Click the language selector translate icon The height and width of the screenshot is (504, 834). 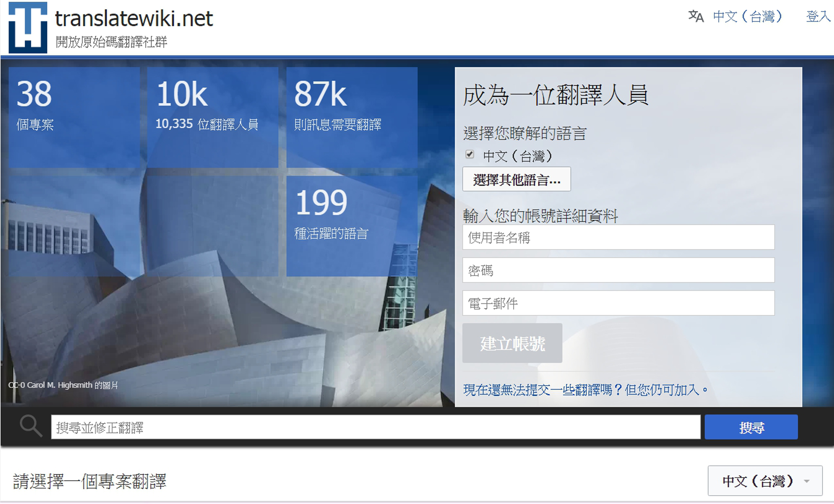(x=696, y=16)
